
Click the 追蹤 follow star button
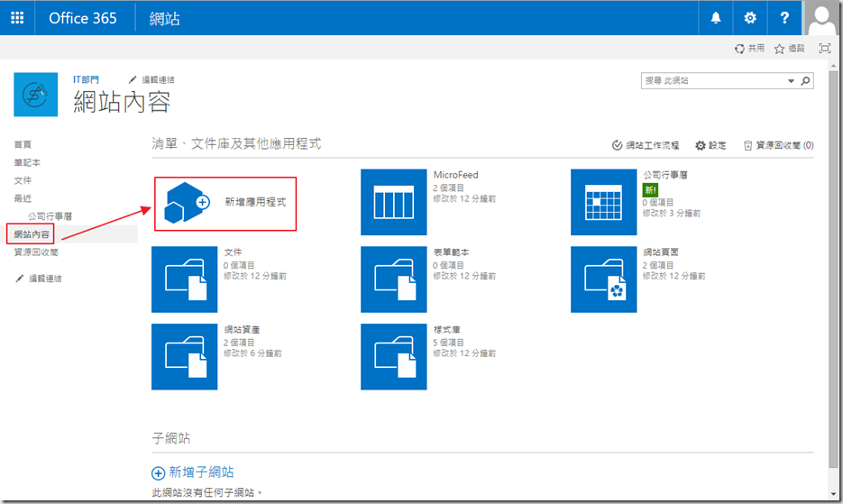click(x=789, y=49)
